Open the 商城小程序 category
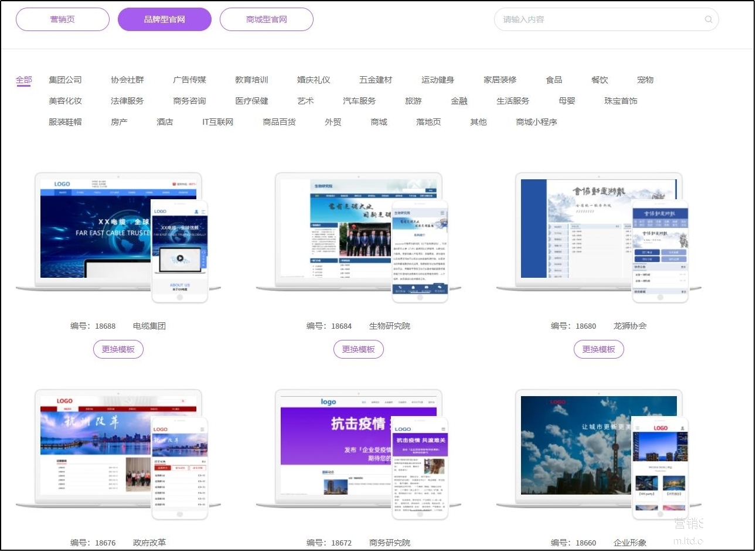756x552 pixels. click(536, 122)
